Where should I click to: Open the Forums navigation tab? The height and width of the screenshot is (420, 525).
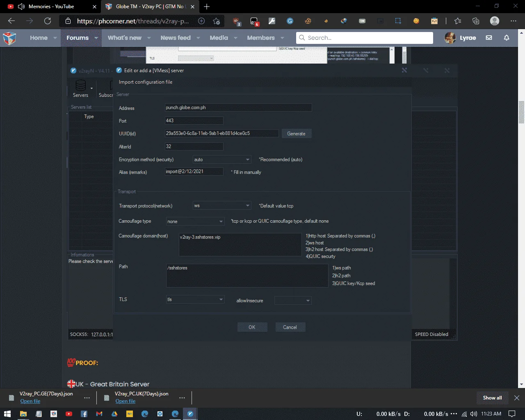point(78,38)
